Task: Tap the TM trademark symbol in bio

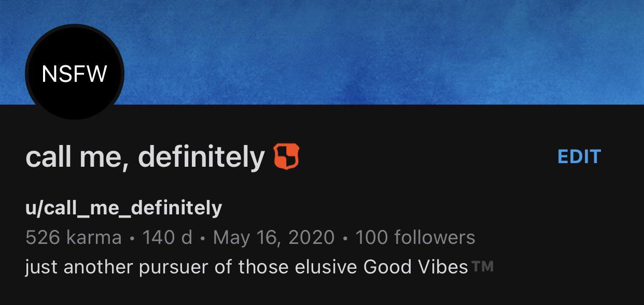Action: [x=483, y=267]
